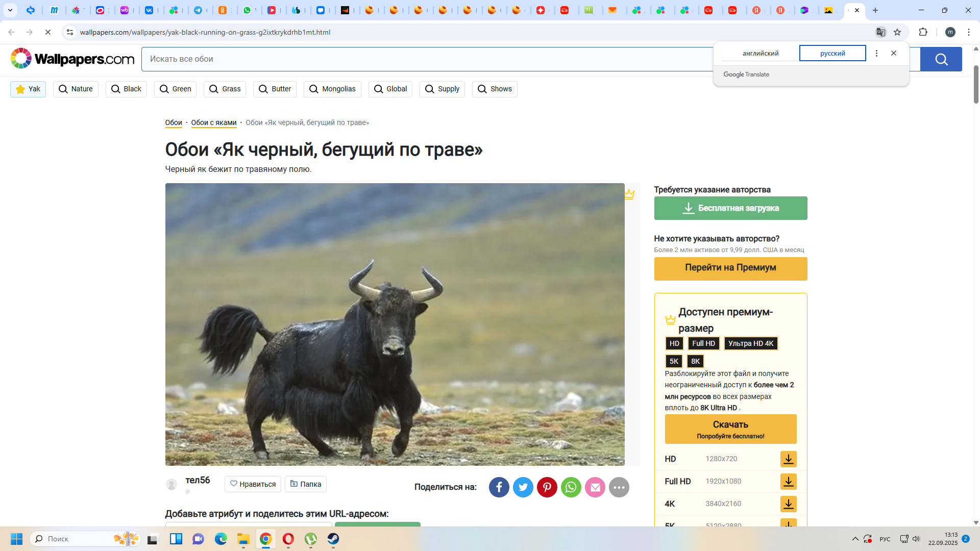Screen dimensions: 980x551
Task: View site information icon in address bar
Action: tap(70, 32)
